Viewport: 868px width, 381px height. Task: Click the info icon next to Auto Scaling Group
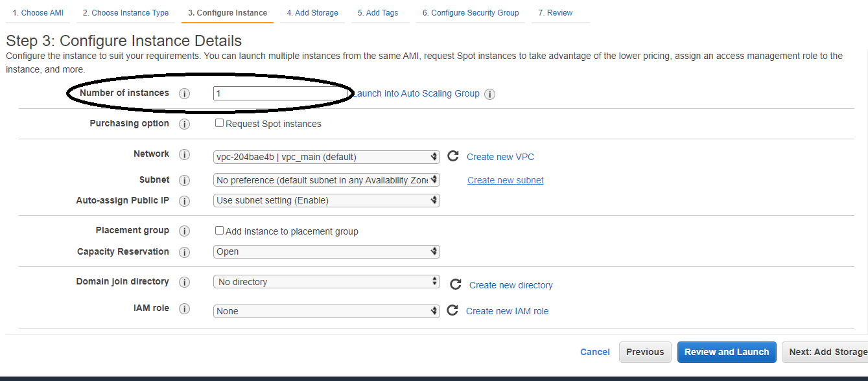point(490,94)
